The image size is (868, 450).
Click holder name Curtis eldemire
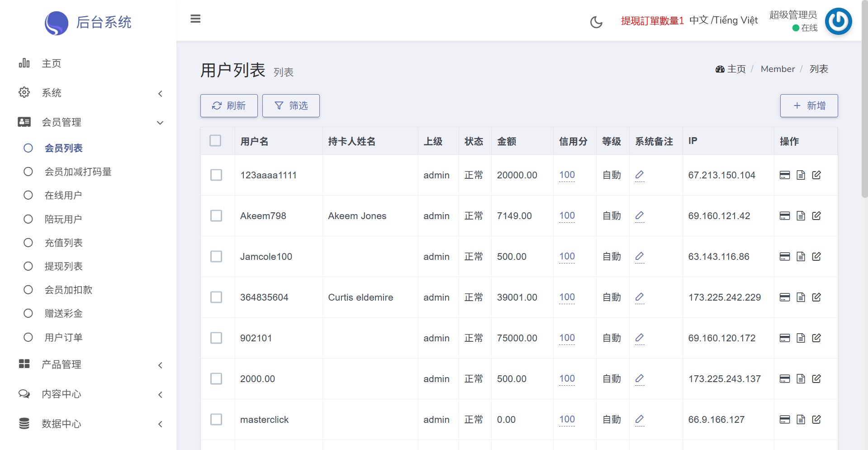pos(360,297)
